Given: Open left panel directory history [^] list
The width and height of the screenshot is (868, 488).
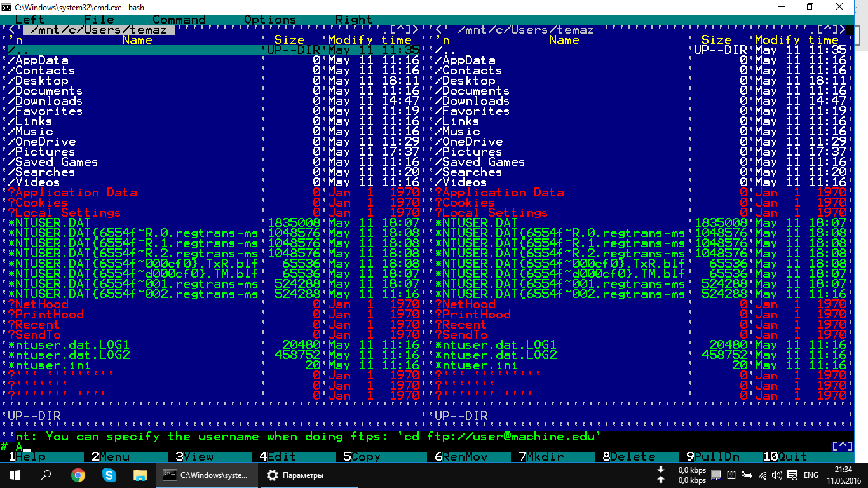Looking at the screenshot, I should click(400, 29).
